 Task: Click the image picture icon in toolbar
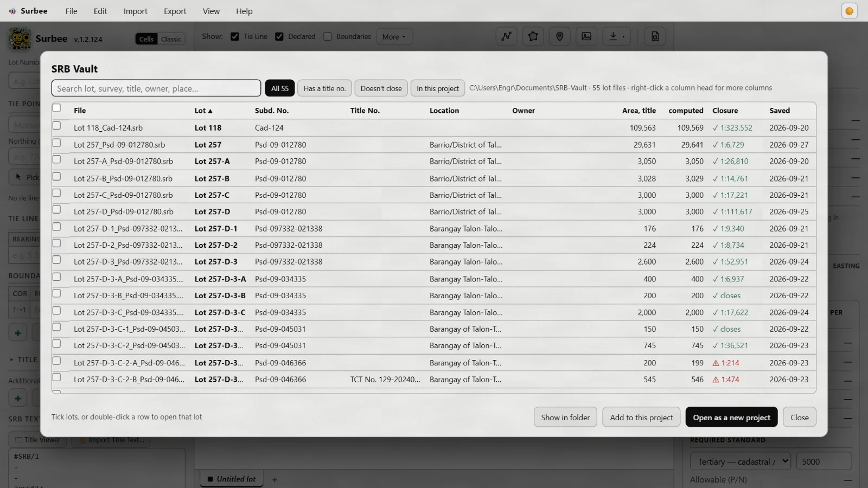tap(586, 36)
